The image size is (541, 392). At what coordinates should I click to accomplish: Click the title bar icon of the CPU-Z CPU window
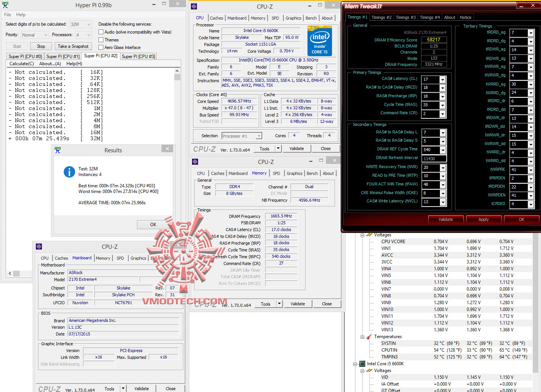(x=194, y=6)
